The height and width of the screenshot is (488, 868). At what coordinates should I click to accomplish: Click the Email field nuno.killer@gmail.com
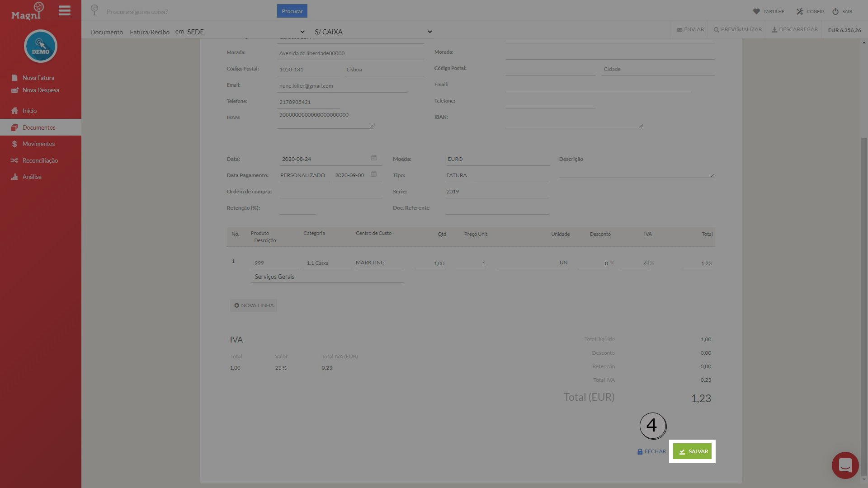pyautogui.click(x=342, y=86)
